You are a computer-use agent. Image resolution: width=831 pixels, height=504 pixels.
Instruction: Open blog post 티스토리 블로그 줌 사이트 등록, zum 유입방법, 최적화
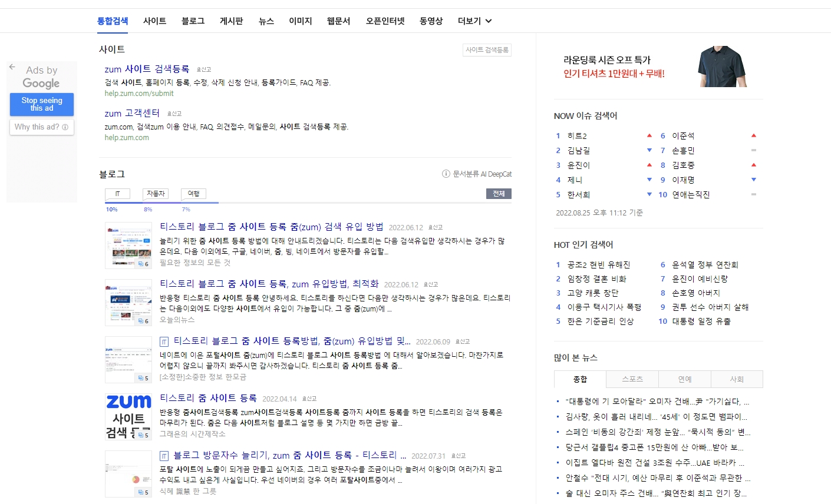click(269, 284)
